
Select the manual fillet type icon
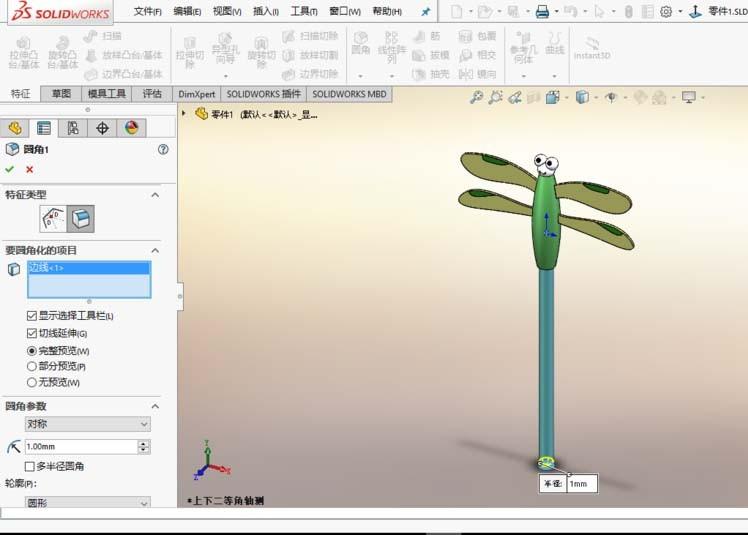(53, 219)
